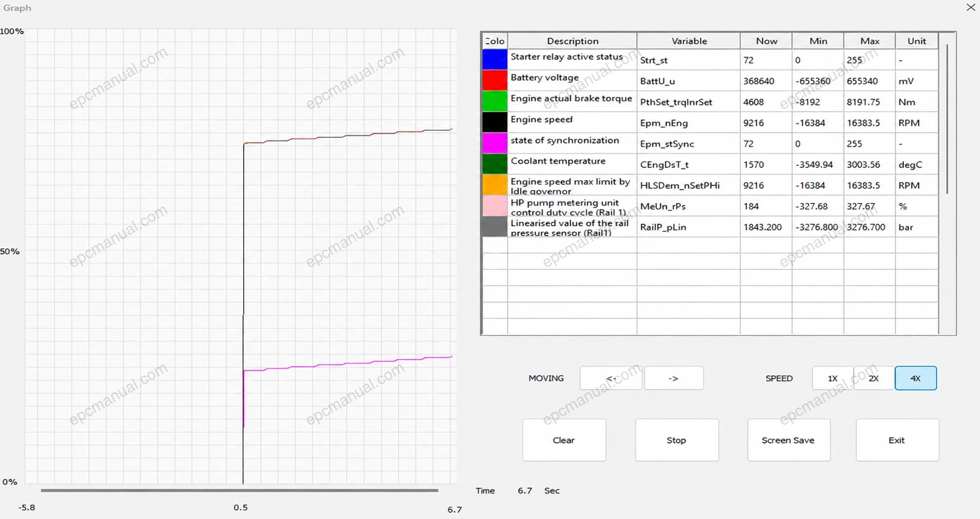This screenshot has width=980, height=519.
Task: Select the Coolant temperature description
Action: point(573,164)
